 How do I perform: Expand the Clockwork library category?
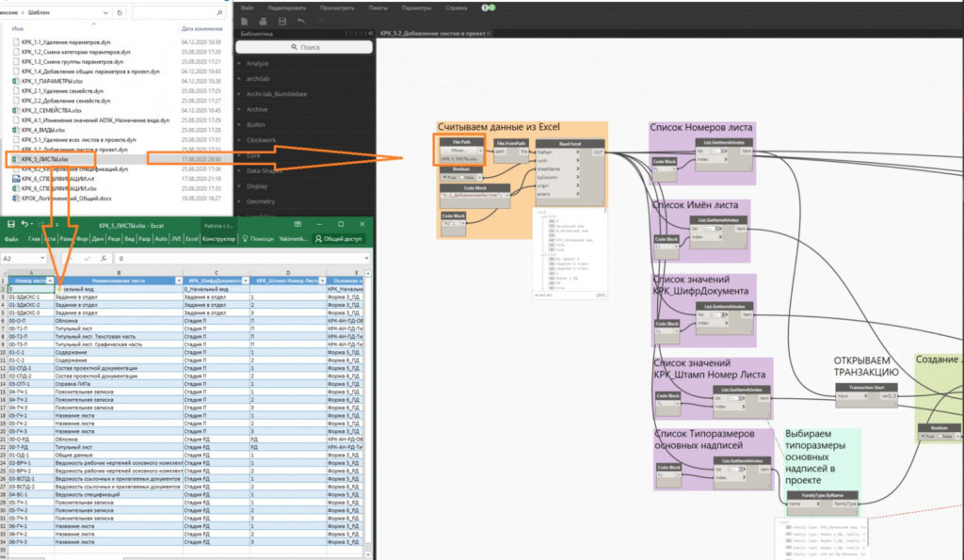tap(239, 140)
